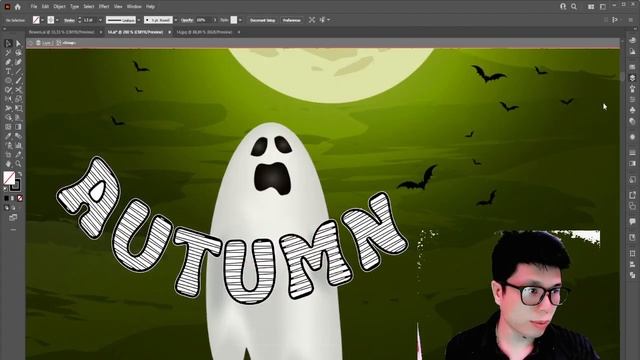Image resolution: width=640 pixels, height=360 pixels.
Task: Swap fill and stroke colors
Action: 20,174
